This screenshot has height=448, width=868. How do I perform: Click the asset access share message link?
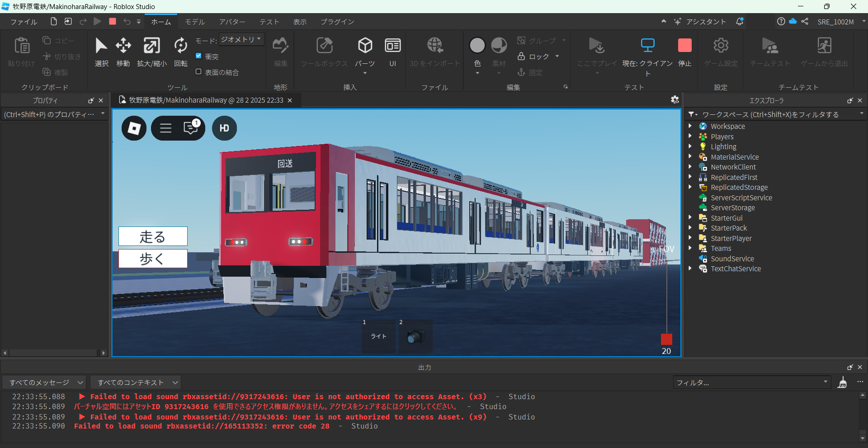pos(265,406)
